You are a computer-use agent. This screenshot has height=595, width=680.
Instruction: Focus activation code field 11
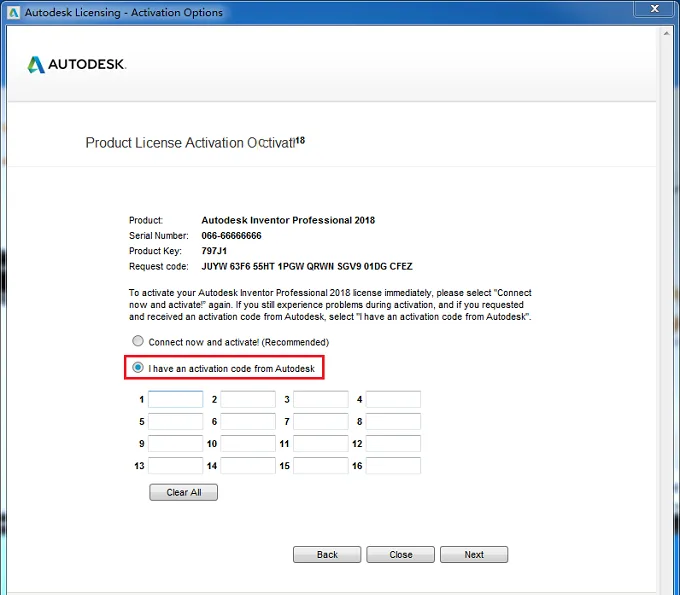coord(321,444)
